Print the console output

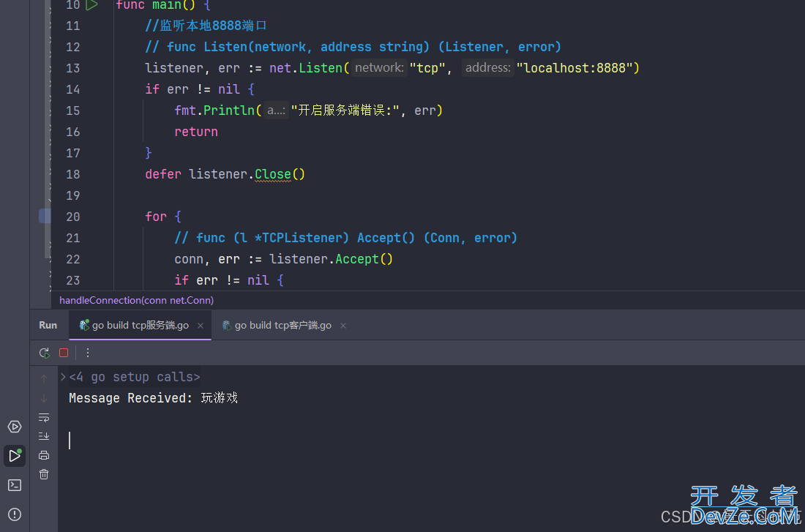(x=44, y=455)
